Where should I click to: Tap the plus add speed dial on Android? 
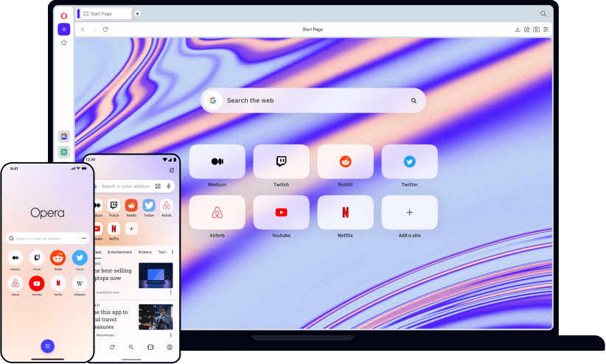point(131,228)
